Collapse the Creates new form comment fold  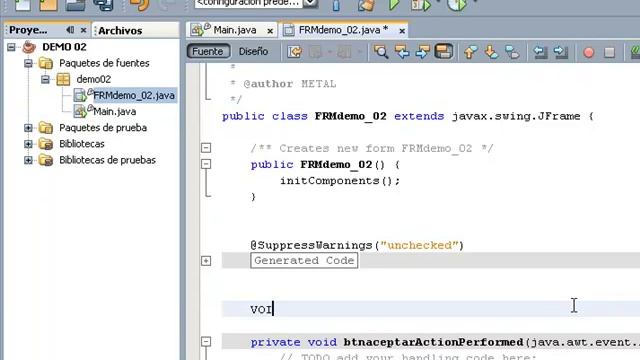click(206, 148)
